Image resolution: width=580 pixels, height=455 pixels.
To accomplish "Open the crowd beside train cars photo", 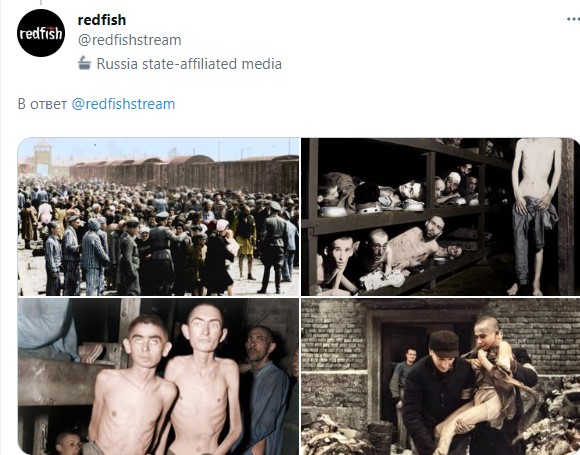I will point(158,217).
